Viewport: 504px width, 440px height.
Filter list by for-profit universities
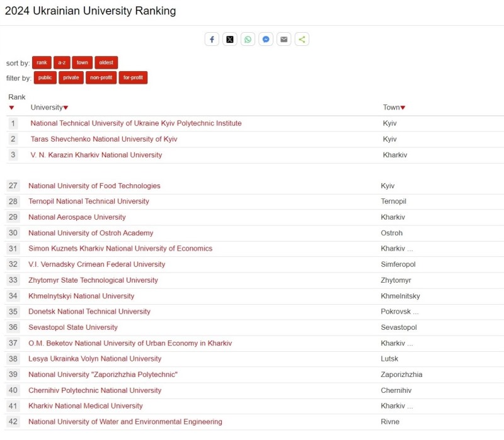pyautogui.click(x=133, y=77)
